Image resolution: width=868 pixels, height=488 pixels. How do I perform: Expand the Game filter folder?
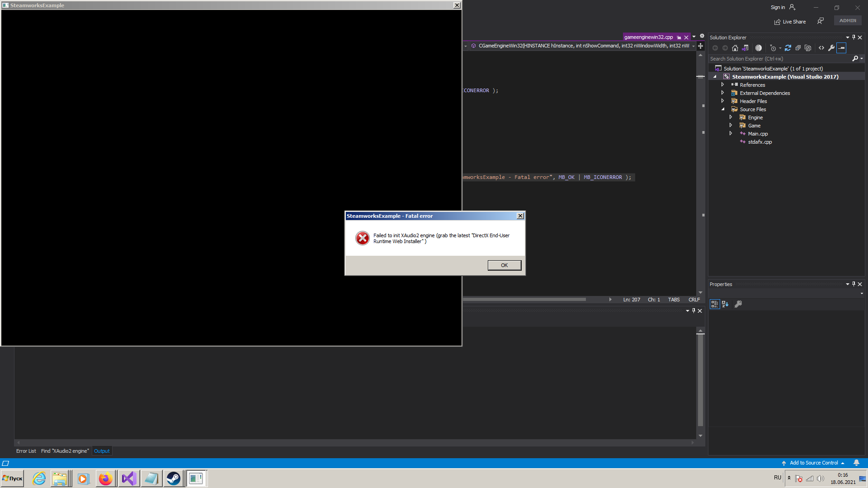[731, 126]
